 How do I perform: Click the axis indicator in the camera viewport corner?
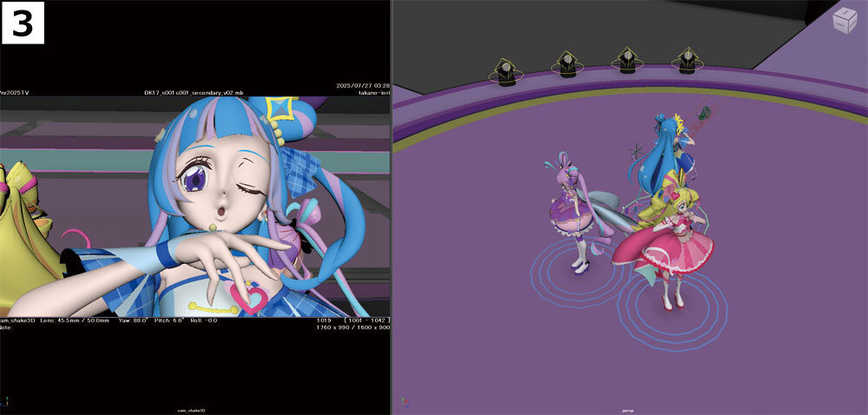(7, 402)
